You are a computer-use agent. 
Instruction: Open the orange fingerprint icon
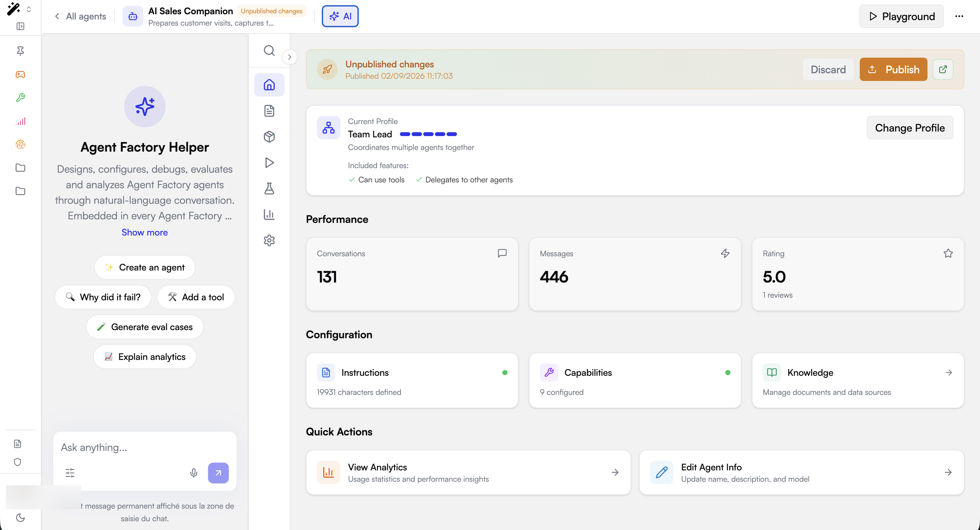(x=20, y=144)
